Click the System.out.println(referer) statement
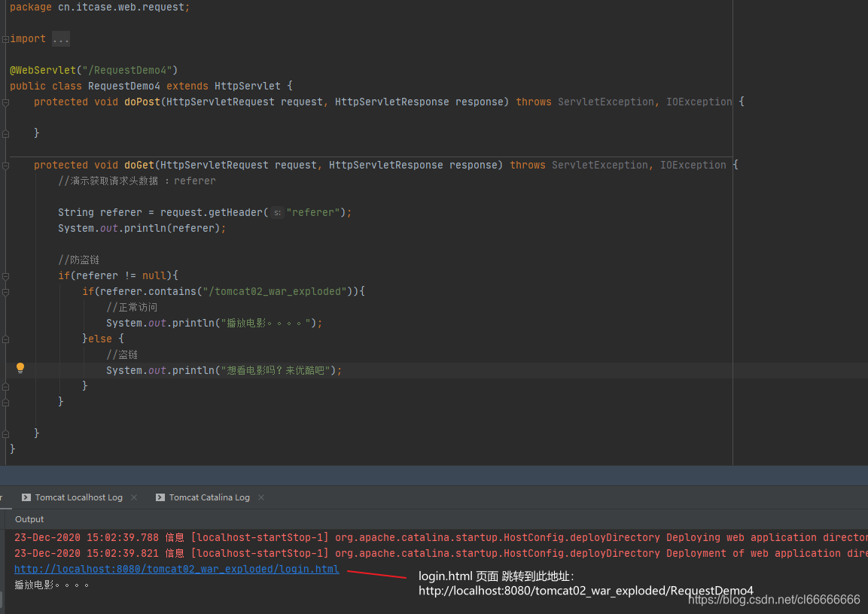The height and width of the screenshot is (614, 868). pos(142,229)
